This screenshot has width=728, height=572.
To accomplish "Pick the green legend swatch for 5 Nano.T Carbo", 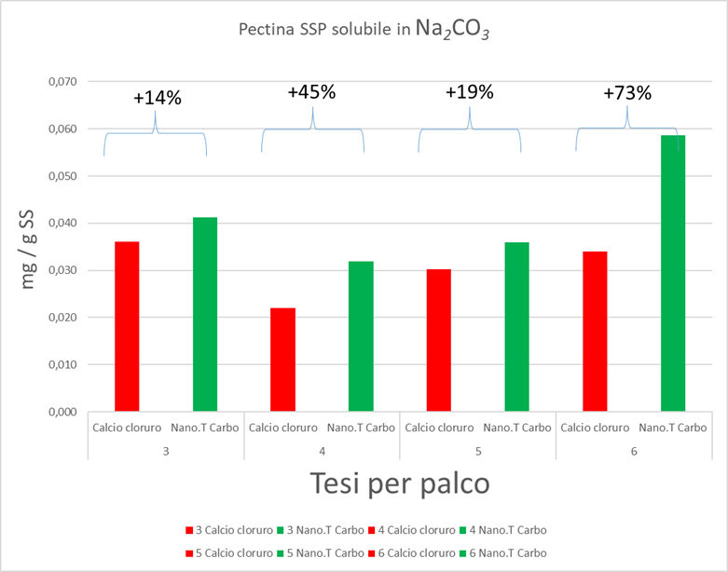I will (x=281, y=552).
